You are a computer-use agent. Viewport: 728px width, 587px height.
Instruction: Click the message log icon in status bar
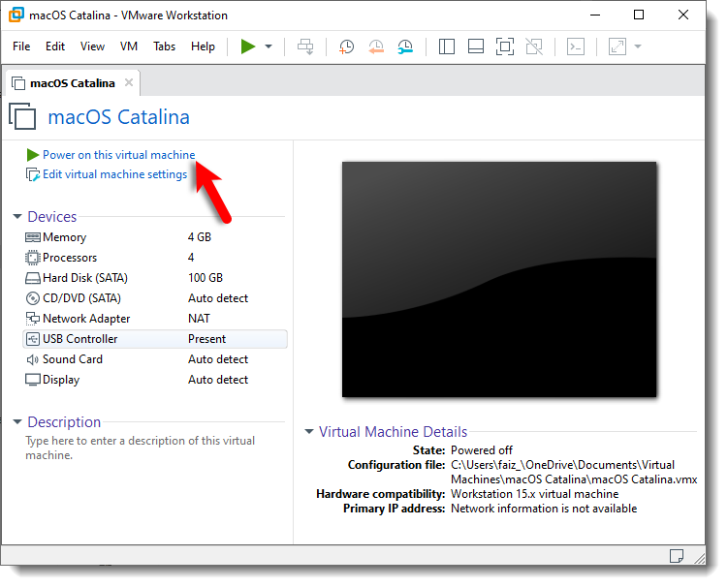click(x=677, y=555)
